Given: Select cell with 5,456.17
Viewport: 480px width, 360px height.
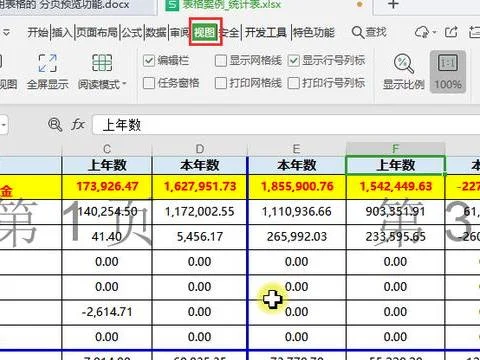Looking at the screenshot, I should tap(200, 237).
